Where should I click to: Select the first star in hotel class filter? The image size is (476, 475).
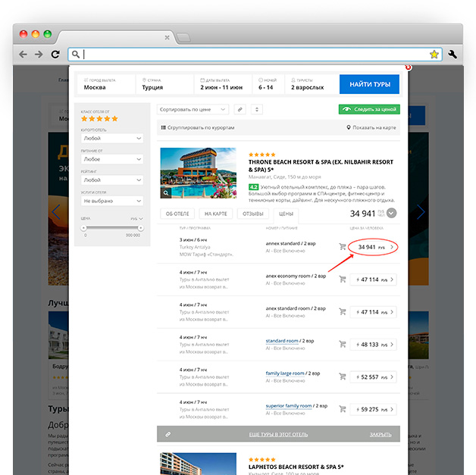pos(84,119)
